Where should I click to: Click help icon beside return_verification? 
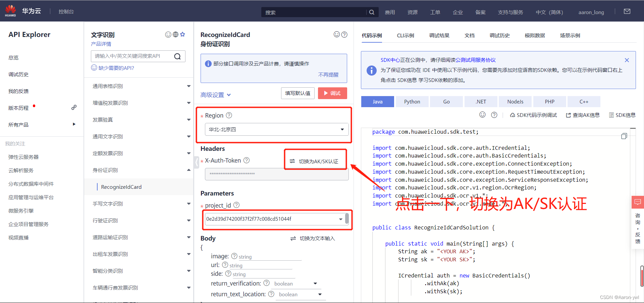pyautogui.click(x=267, y=283)
